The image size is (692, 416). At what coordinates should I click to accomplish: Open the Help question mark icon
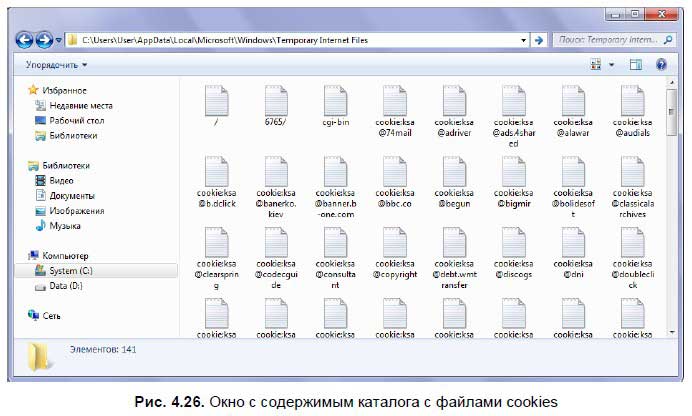coord(660,65)
